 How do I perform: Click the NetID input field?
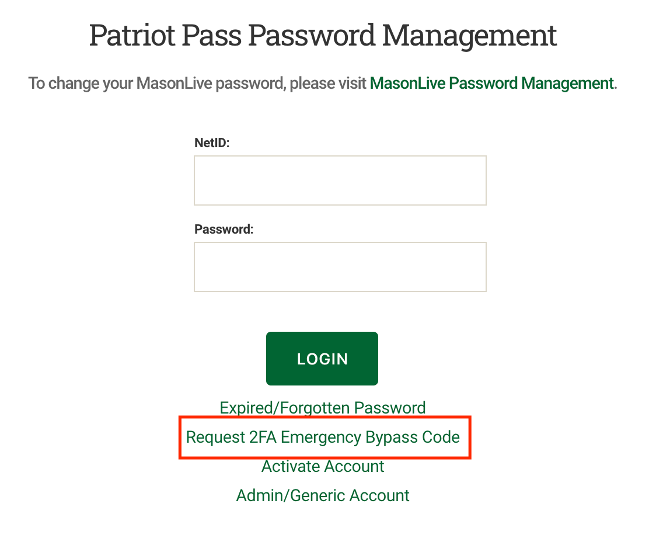(x=340, y=180)
